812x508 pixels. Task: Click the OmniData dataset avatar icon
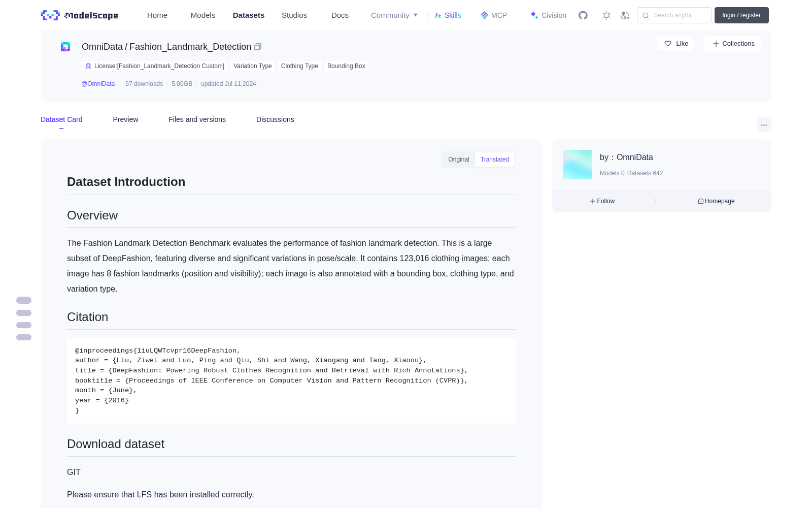pos(65,47)
